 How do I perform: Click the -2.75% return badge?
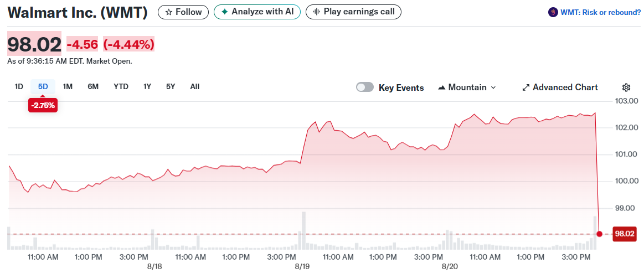[43, 105]
